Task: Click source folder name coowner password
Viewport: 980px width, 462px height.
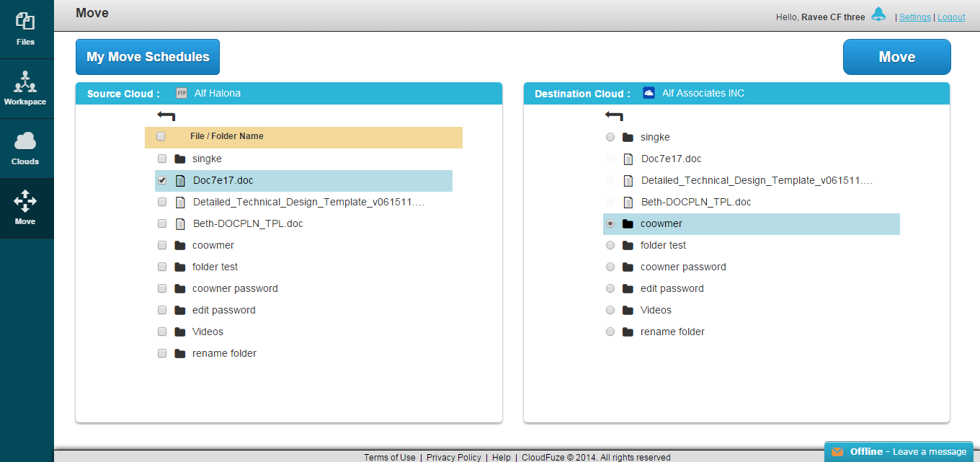Action: pos(235,288)
